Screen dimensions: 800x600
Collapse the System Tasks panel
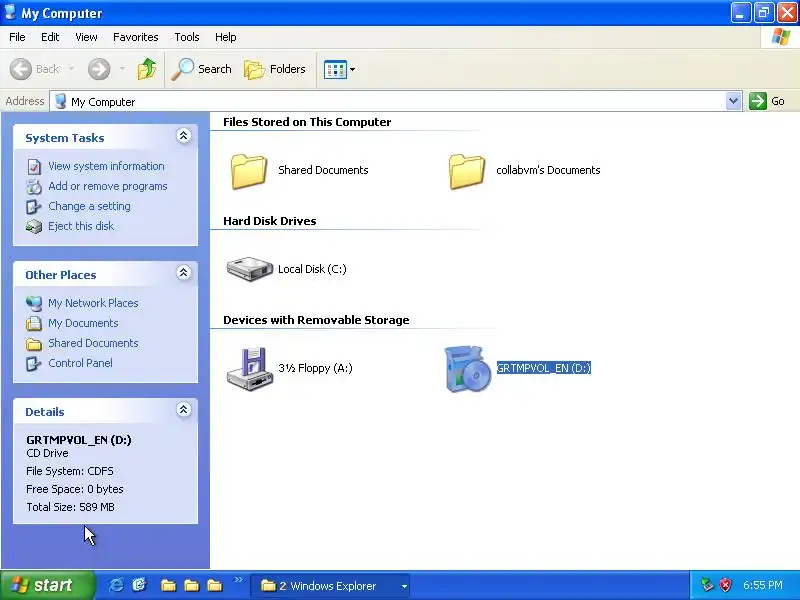184,136
